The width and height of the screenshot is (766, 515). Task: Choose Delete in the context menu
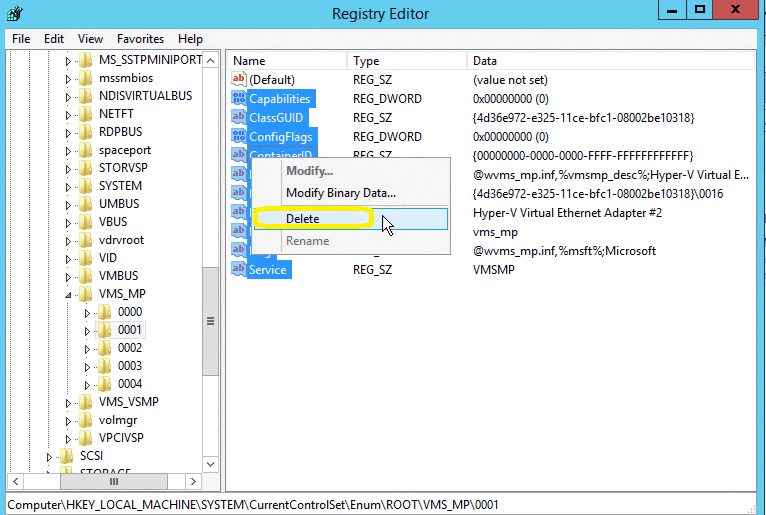coord(303,218)
